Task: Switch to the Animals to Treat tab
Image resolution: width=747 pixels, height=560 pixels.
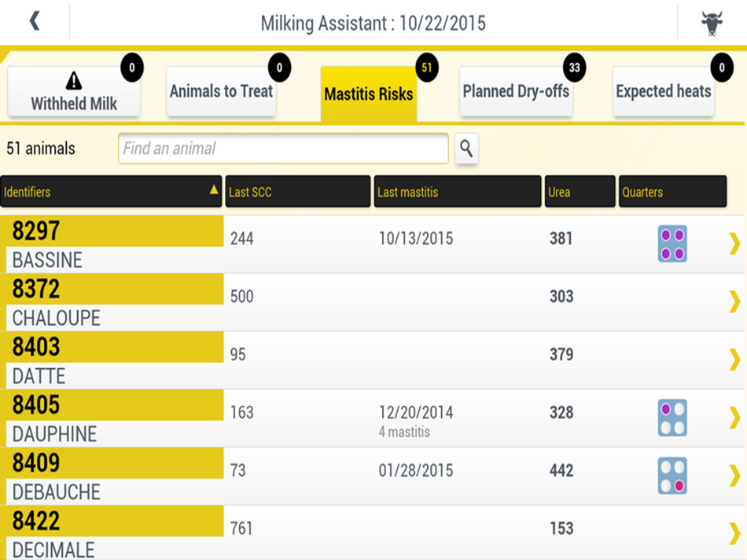Action: point(221,91)
